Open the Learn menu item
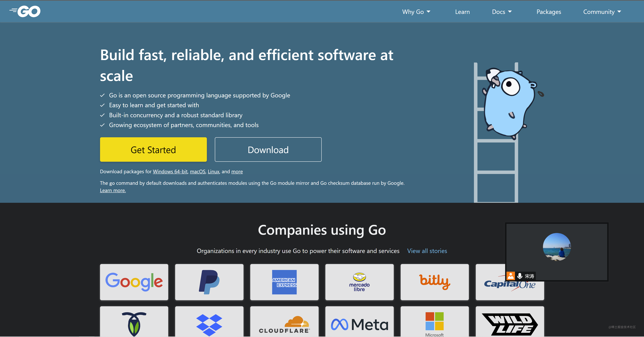 pos(462,12)
